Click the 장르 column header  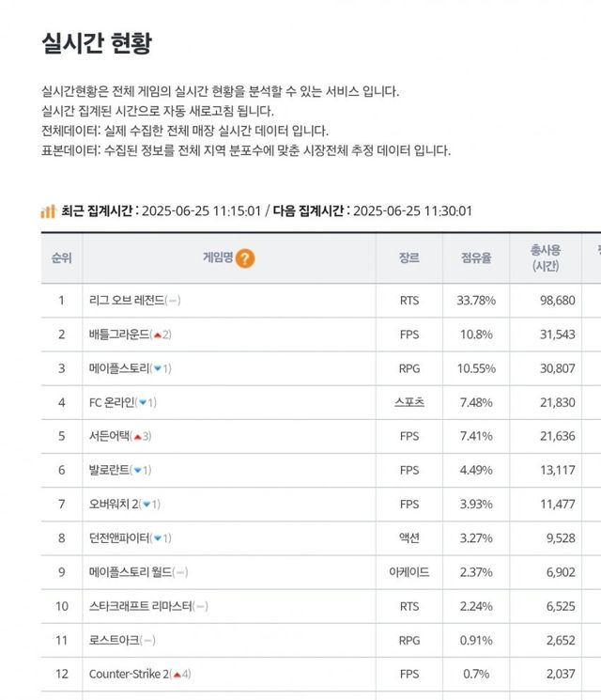pyautogui.click(x=409, y=258)
